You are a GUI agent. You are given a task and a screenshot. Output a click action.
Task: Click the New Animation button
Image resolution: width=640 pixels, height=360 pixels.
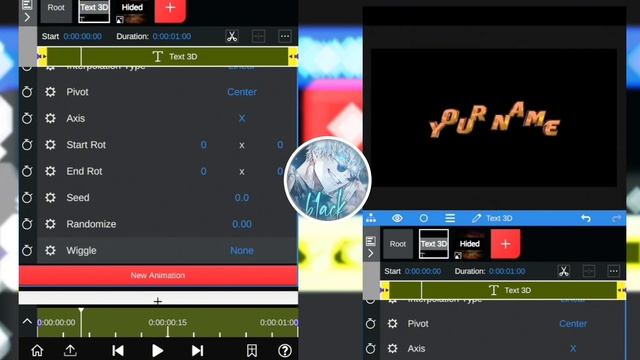[158, 276]
